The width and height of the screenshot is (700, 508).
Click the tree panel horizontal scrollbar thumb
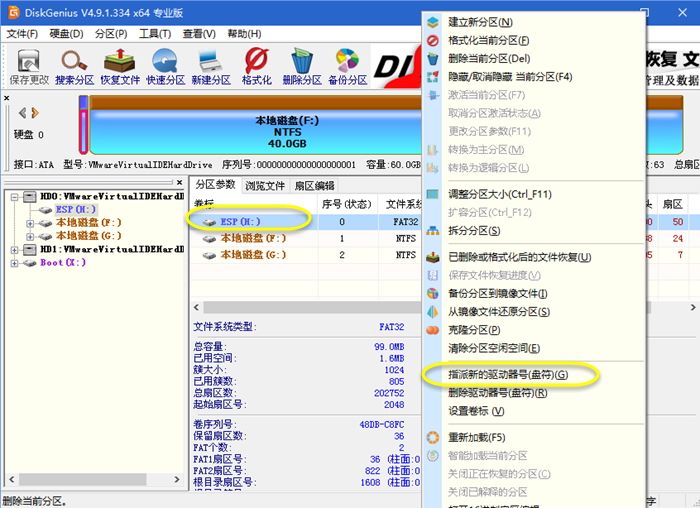[x=83, y=479]
